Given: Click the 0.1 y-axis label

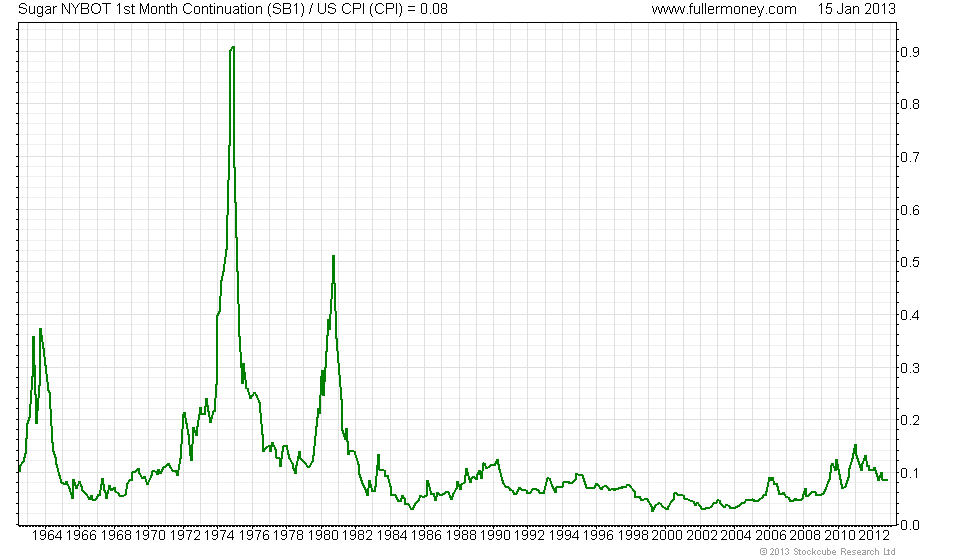Looking at the screenshot, I should click(910, 473).
